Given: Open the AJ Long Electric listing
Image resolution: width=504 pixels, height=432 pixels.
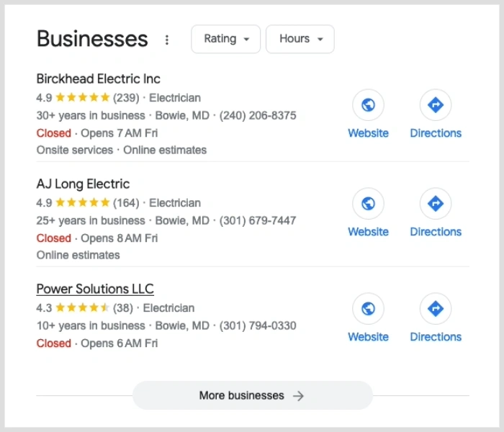Looking at the screenshot, I should [x=83, y=184].
